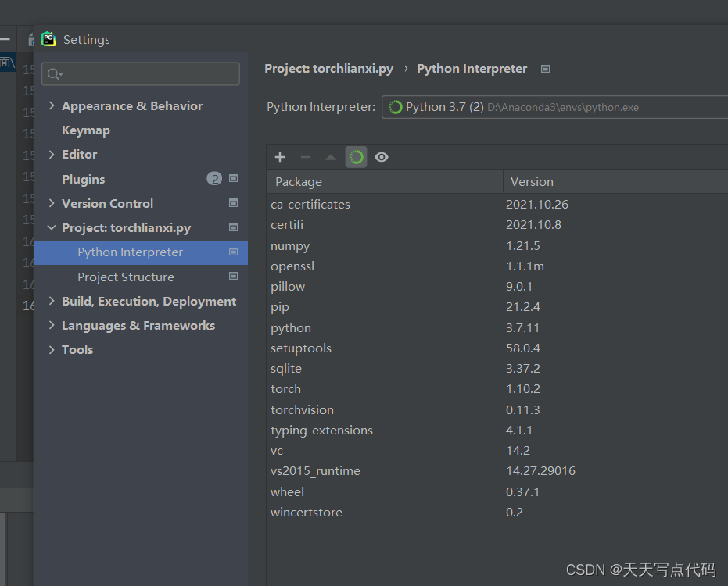
Task: Open the Keymap settings page
Action: pos(86,130)
